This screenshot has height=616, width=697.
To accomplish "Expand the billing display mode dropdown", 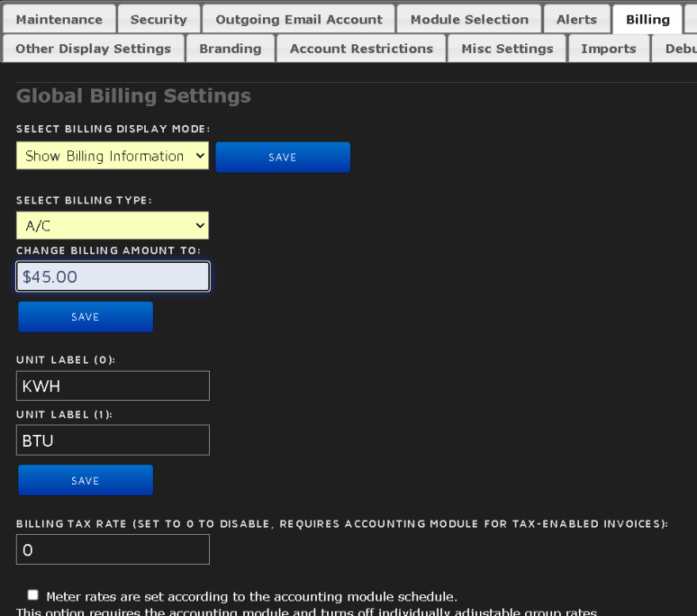I will (x=113, y=156).
